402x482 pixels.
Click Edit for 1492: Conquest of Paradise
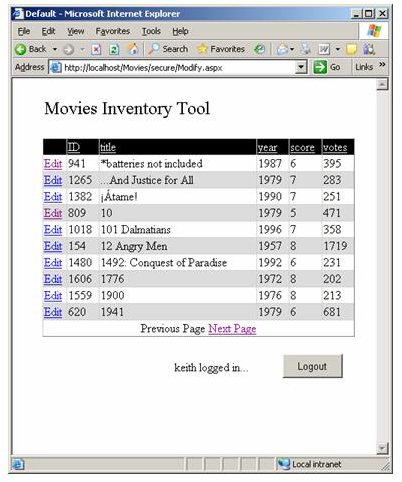[x=53, y=263]
